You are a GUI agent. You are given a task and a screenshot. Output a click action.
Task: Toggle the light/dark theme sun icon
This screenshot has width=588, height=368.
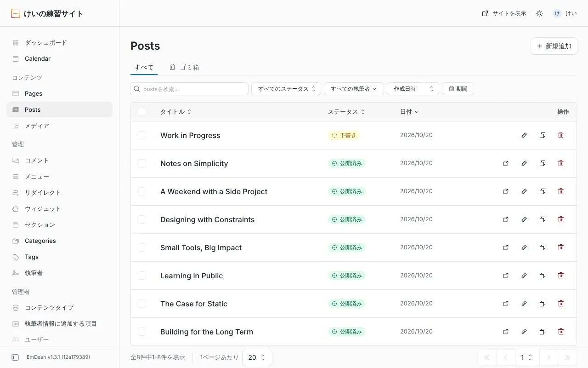[x=539, y=13]
